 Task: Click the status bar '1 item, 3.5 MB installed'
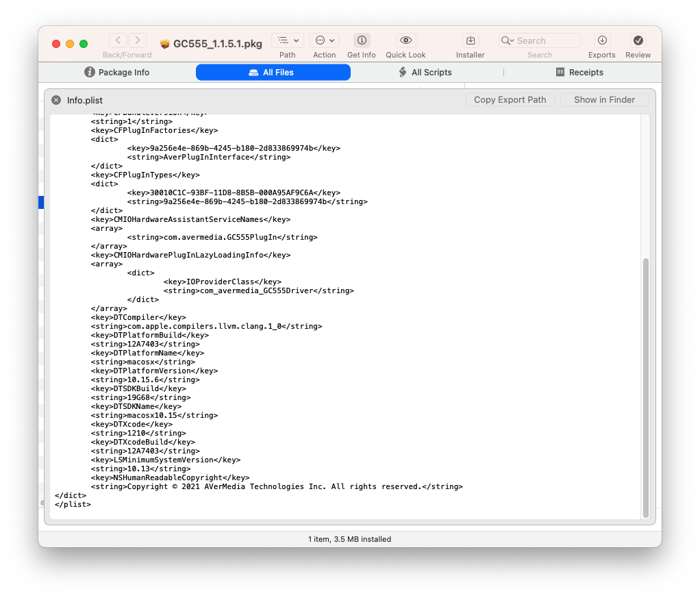coord(349,539)
